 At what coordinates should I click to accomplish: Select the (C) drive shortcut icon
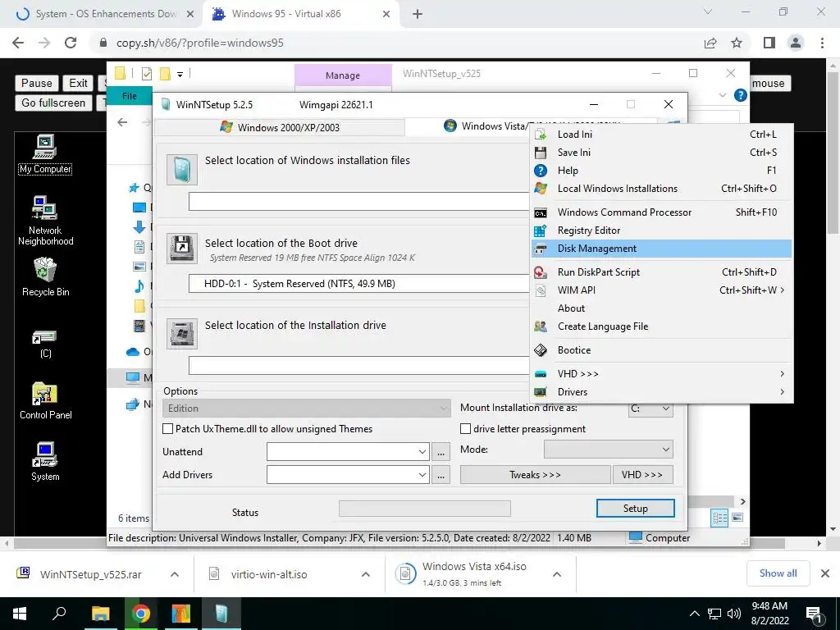click(45, 345)
